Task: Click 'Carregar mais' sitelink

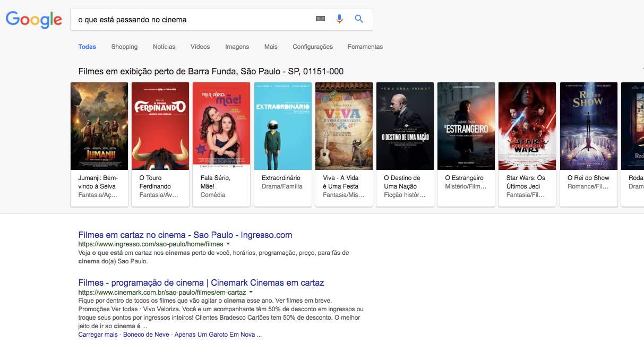Action: 98,335
